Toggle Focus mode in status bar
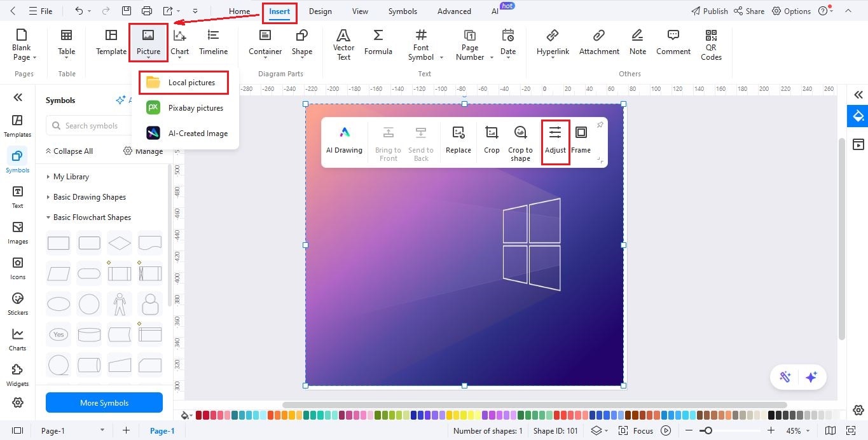This screenshot has width=868, height=440. tap(636, 430)
